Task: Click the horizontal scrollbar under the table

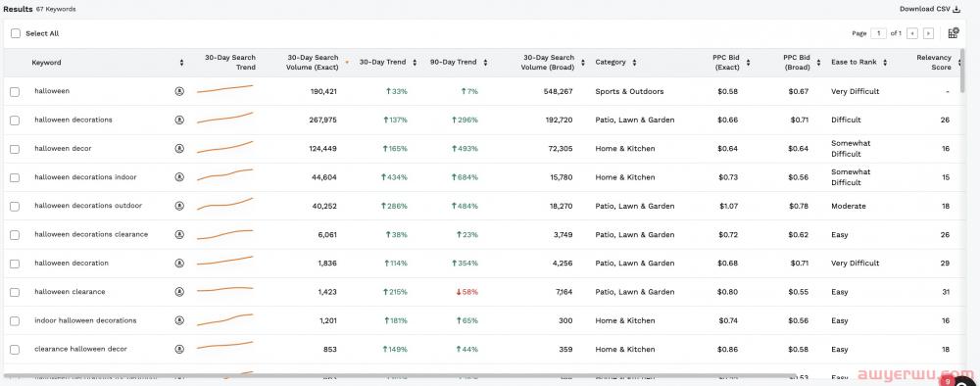Action: click(x=400, y=376)
